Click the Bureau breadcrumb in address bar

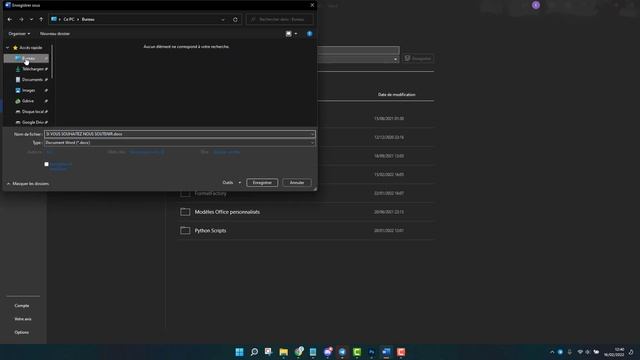click(x=88, y=19)
